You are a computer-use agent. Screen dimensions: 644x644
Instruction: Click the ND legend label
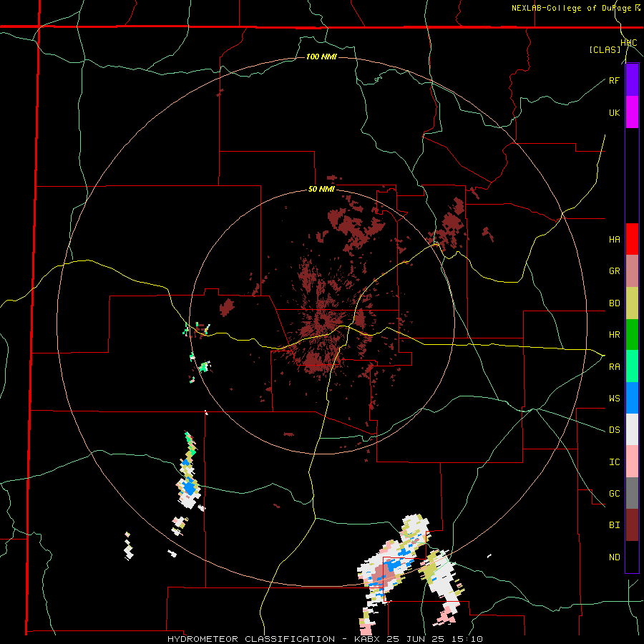[x=614, y=557]
